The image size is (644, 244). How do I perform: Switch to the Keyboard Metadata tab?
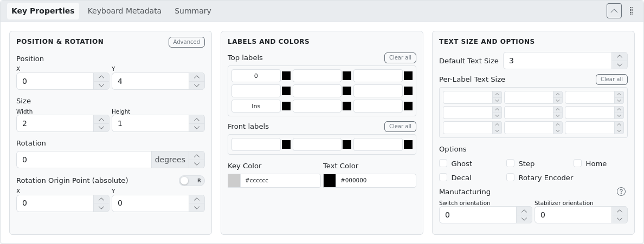click(x=125, y=11)
